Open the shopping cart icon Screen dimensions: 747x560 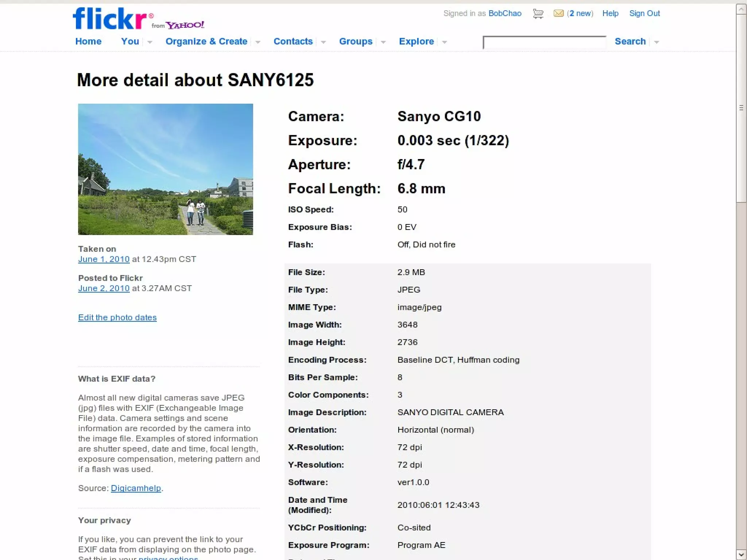538,14
